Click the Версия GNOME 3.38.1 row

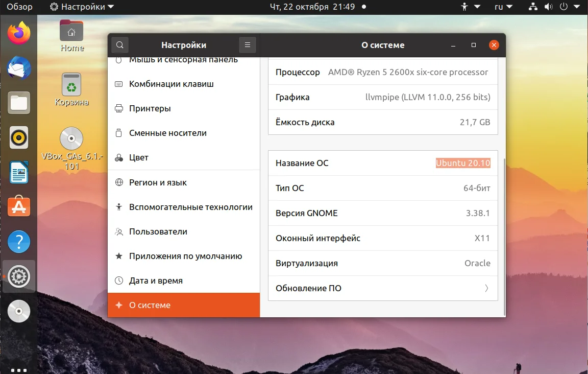(383, 213)
